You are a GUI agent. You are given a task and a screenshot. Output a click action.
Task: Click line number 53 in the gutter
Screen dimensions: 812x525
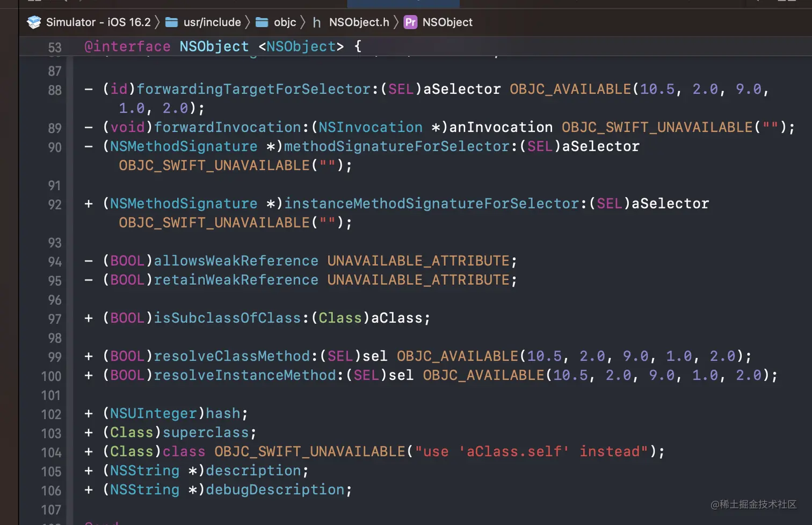(55, 47)
